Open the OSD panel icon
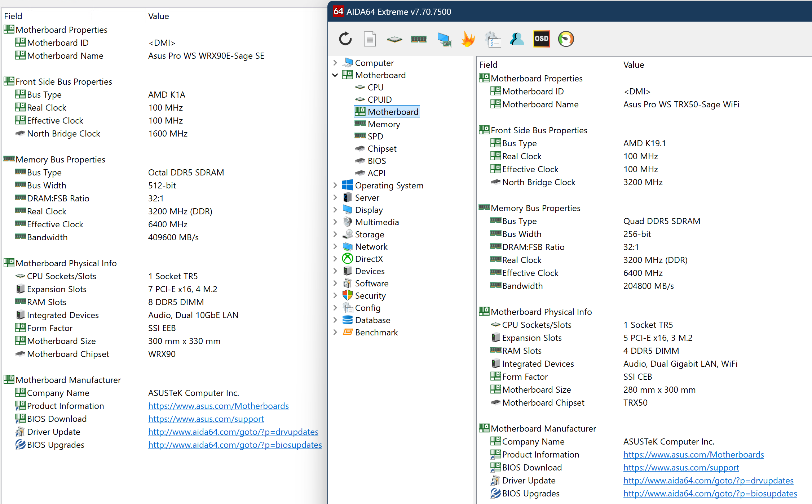This screenshot has width=812, height=504. tap(541, 39)
